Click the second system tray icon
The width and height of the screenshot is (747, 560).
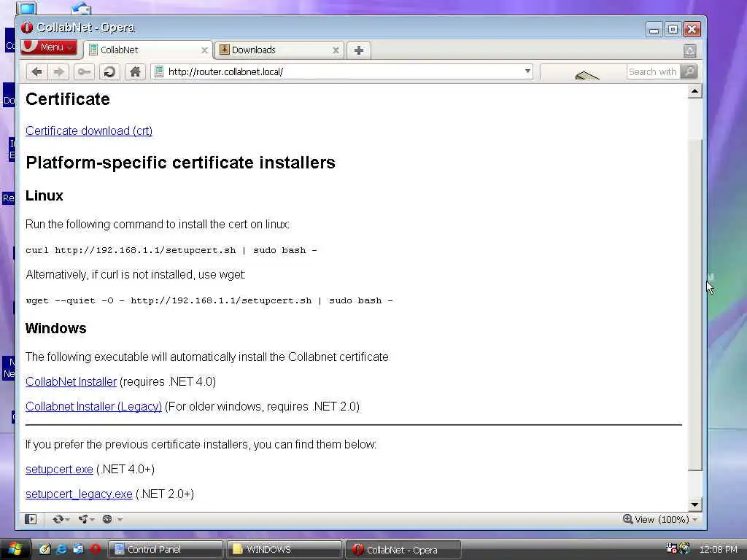[x=684, y=549]
